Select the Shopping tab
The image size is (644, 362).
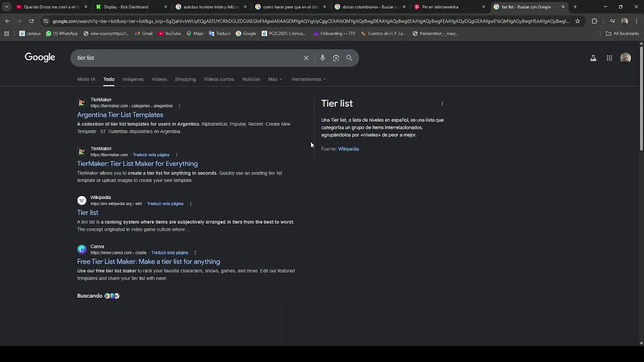point(185,79)
